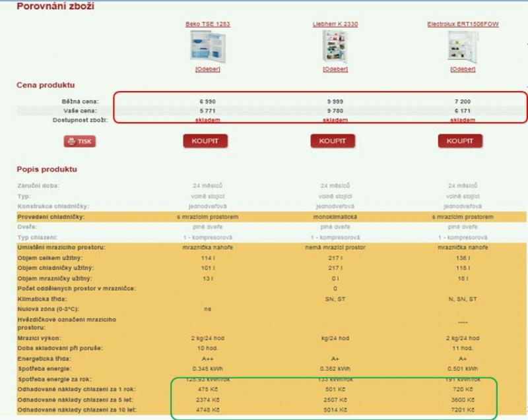Image resolution: width=528 pixels, height=420 pixels.
Task: Click Electrolux total volume 136 l
Action: tap(463, 258)
